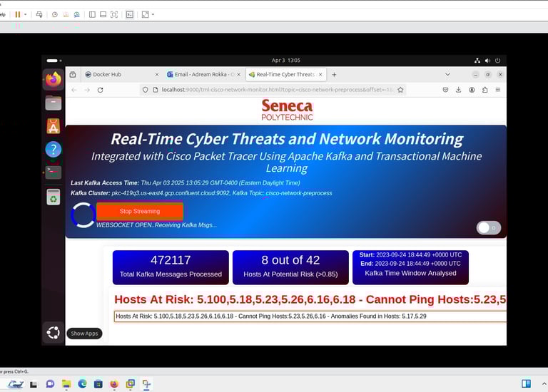Click the Stop Streaming button
Image resolution: width=548 pixels, height=392 pixels.
point(140,211)
